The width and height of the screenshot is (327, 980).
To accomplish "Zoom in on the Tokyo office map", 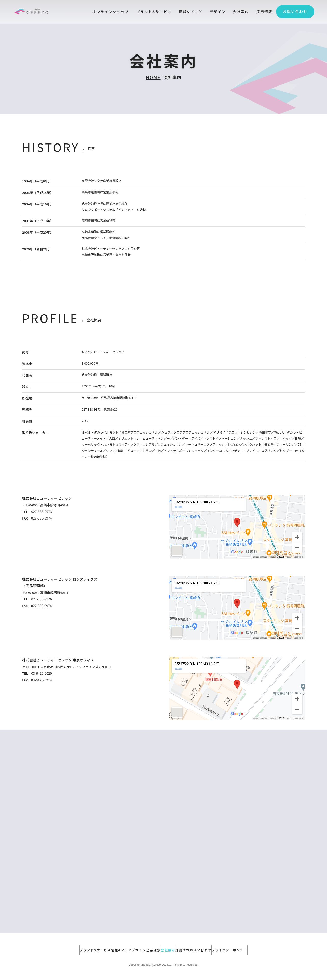I will point(297,699).
